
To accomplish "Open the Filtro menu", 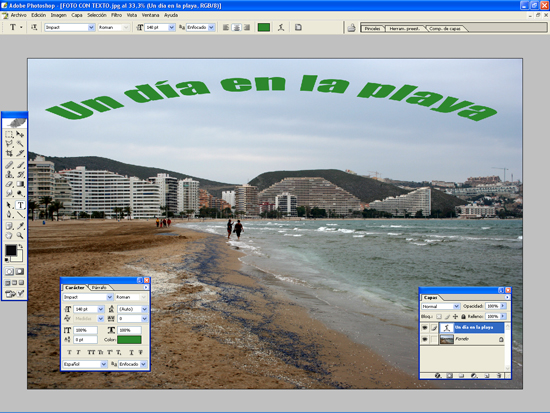I will tap(116, 15).
